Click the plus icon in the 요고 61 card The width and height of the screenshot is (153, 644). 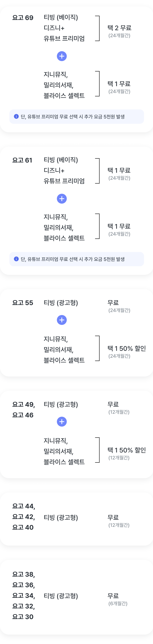[62, 199]
